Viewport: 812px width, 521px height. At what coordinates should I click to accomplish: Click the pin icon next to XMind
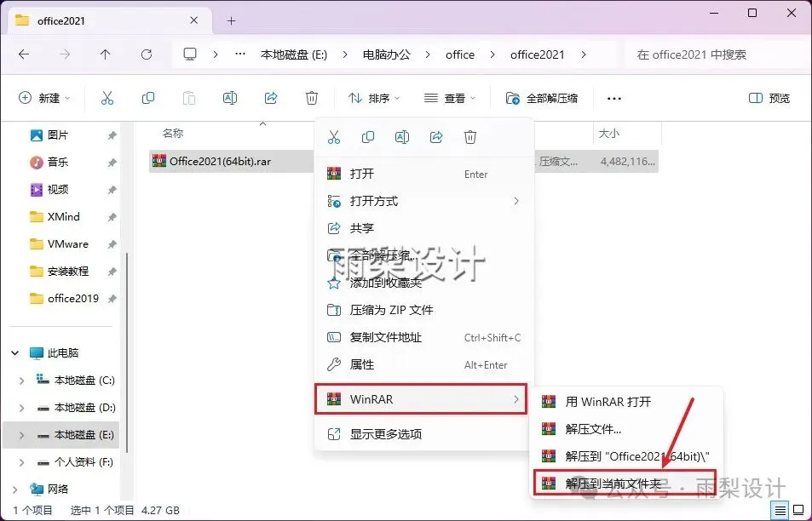point(112,217)
